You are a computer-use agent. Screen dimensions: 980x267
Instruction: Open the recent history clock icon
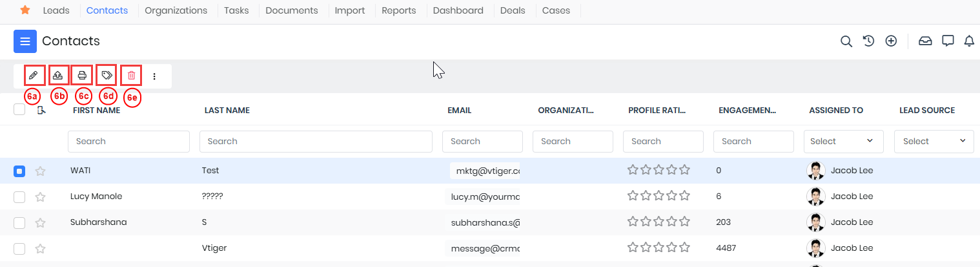tap(868, 41)
